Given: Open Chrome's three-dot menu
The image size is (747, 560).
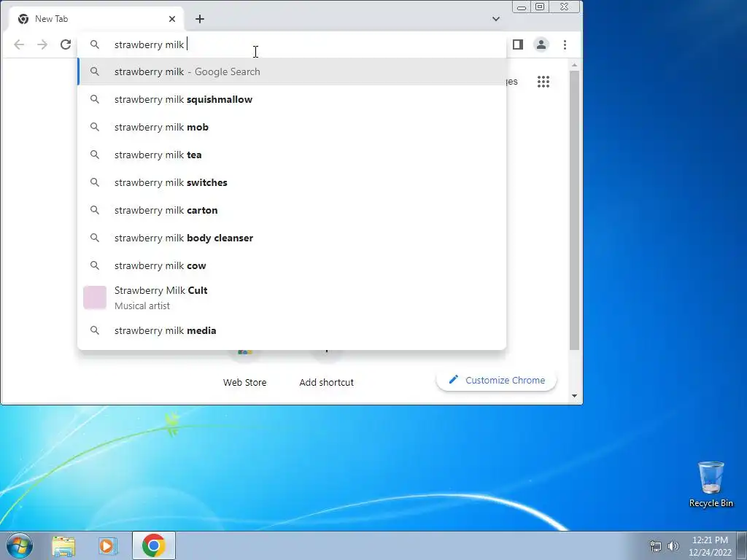Looking at the screenshot, I should click(x=565, y=44).
